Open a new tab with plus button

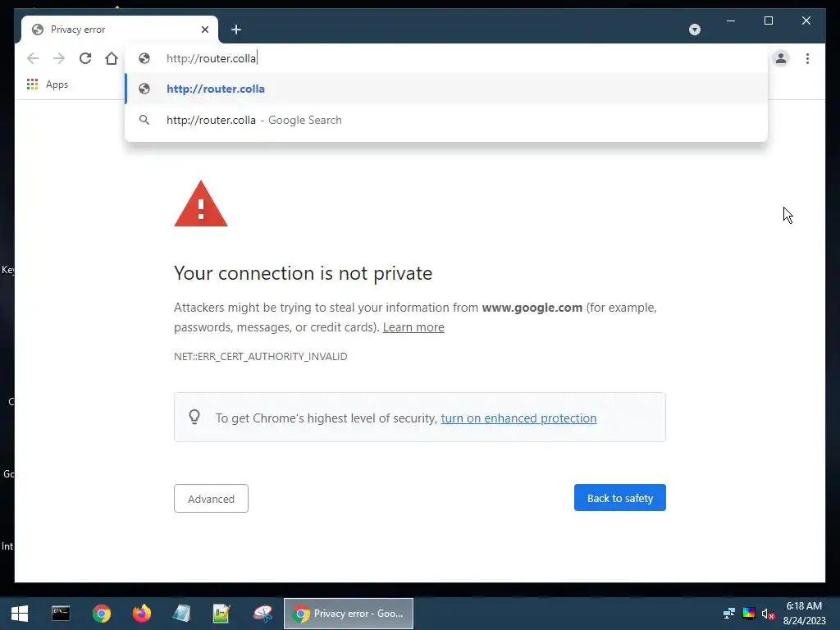[236, 30]
